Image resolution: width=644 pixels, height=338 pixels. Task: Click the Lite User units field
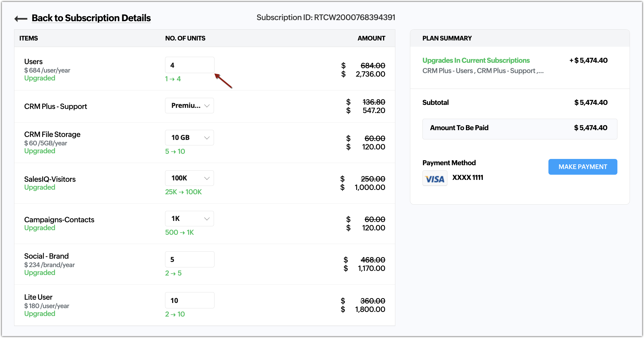190,300
